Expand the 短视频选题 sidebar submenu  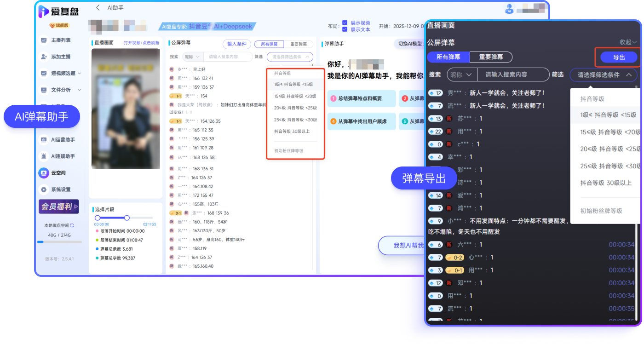pos(79,73)
